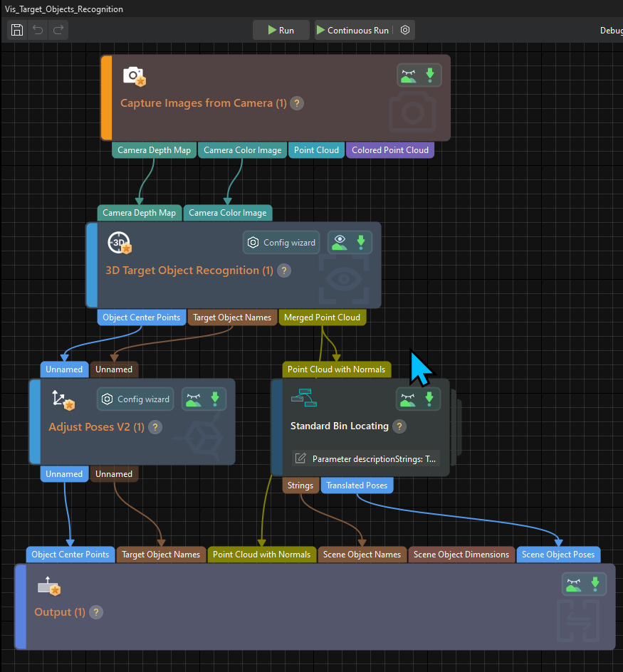Open help for Capture Images from Camera
The image size is (623, 672).
[x=298, y=103]
